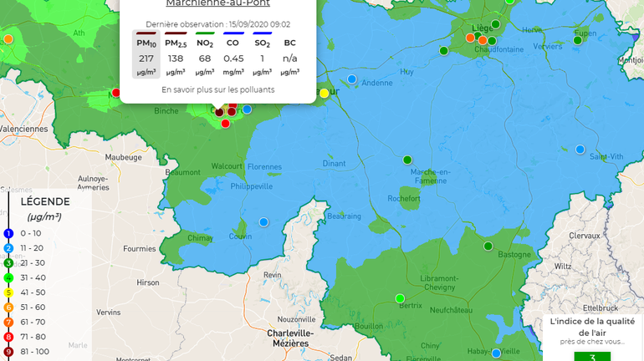Screen dimensions: 644x361
Task: Select the blue marker near Habay-la-Vieille
Action: point(496,353)
